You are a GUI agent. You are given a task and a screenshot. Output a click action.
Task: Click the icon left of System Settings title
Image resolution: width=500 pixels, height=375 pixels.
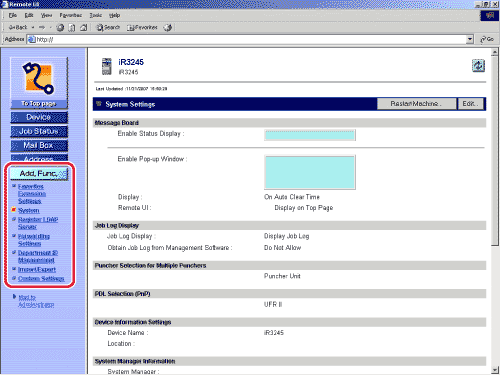pyautogui.click(x=99, y=104)
